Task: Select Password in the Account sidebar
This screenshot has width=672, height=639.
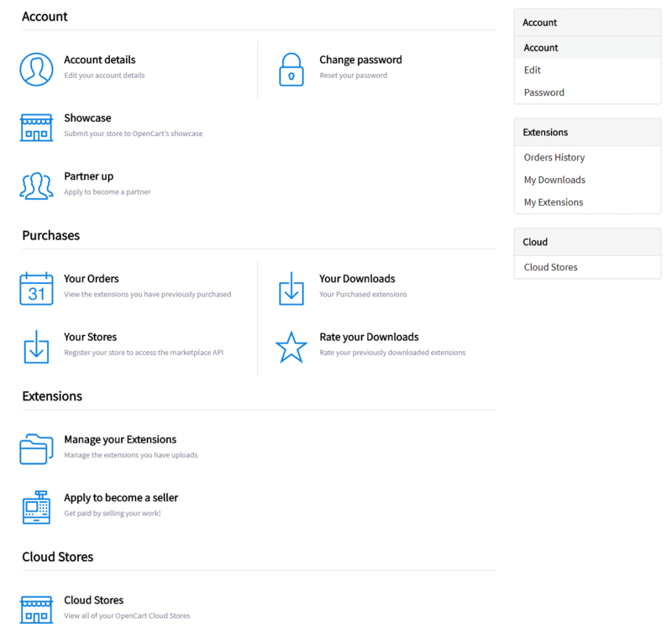Action: (543, 92)
